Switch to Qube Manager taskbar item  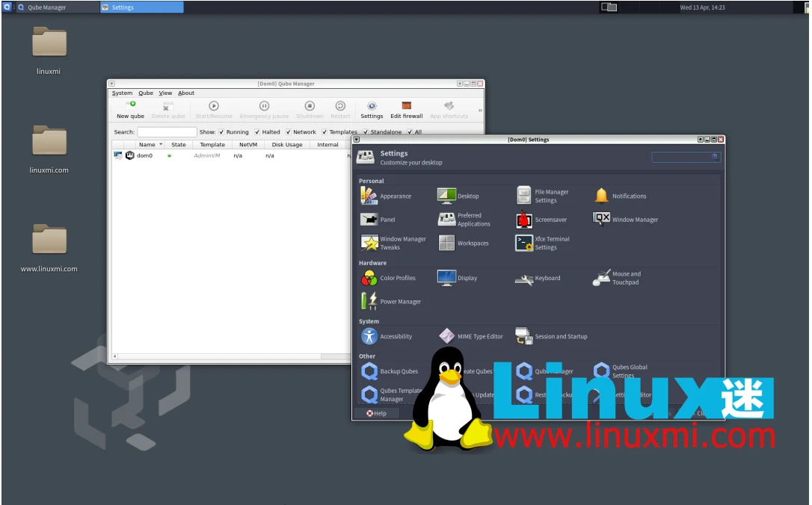tap(56, 7)
